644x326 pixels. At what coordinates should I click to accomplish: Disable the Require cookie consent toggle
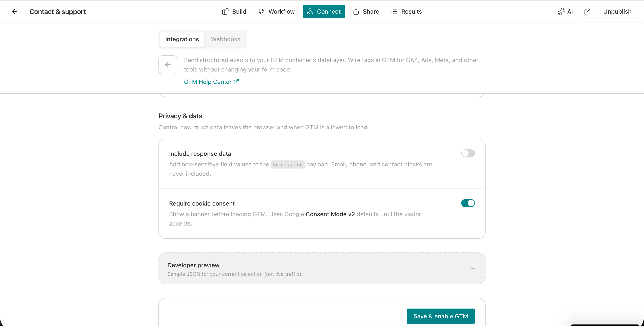tap(468, 203)
